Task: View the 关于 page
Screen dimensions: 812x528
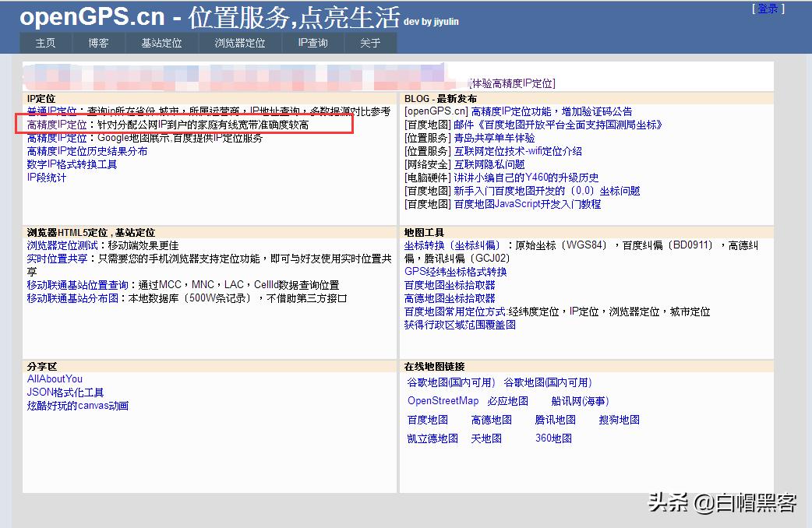Action: click(369, 44)
